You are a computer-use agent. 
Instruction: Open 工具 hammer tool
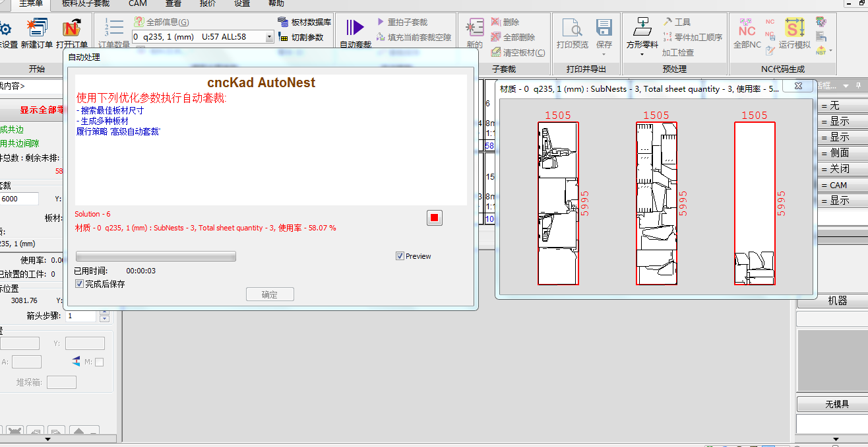coord(677,22)
